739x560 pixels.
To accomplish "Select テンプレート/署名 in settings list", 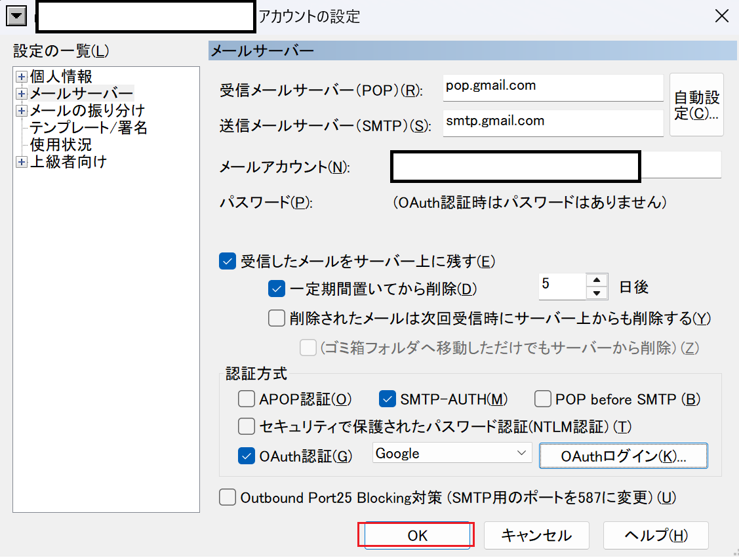I will 89,128.
